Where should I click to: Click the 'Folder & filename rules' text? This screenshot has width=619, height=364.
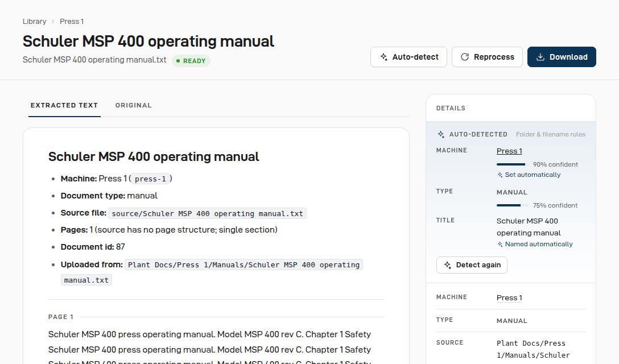(551, 134)
